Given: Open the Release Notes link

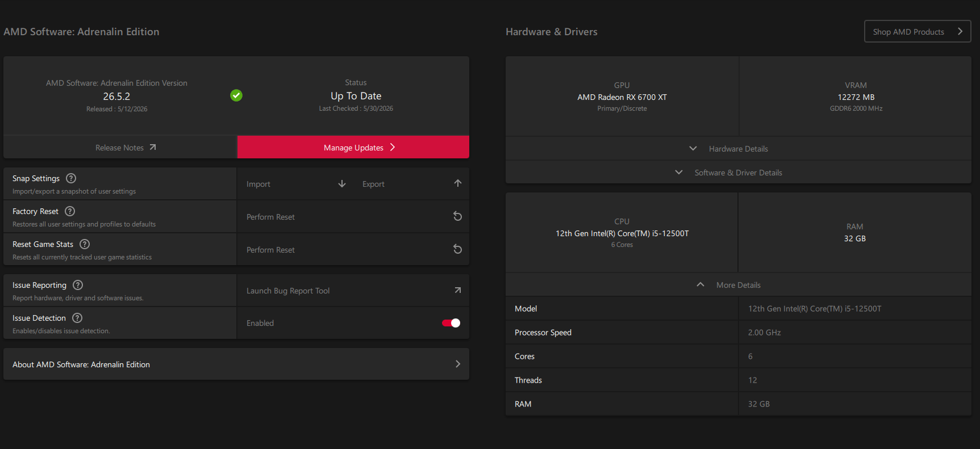Looking at the screenshot, I should [120, 147].
